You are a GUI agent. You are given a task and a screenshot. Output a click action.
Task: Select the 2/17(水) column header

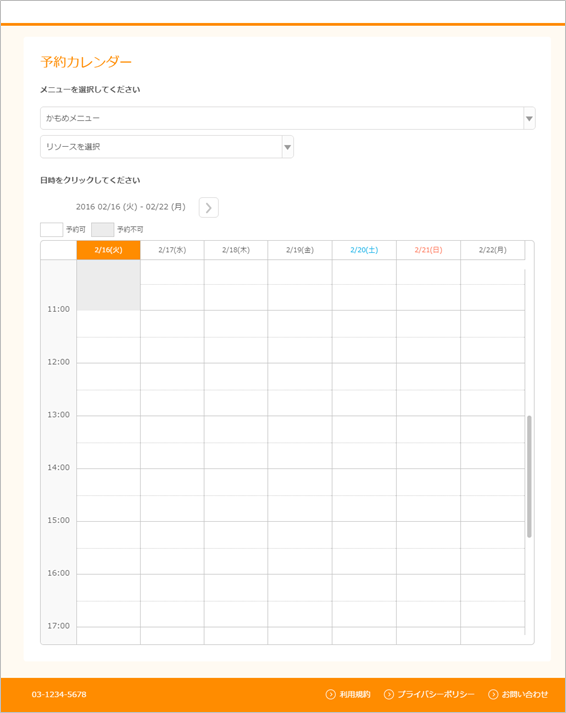[x=172, y=250]
